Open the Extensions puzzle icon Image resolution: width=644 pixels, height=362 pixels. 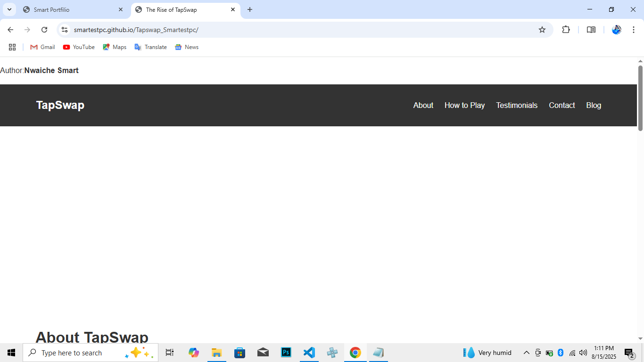click(x=566, y=30)
